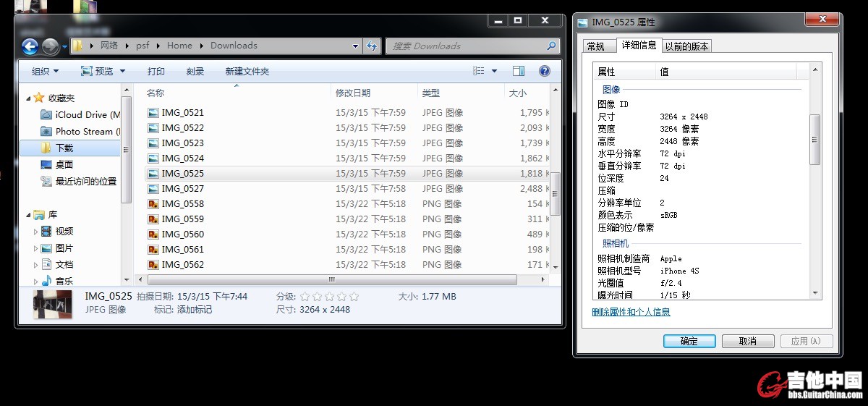Select iCloud Drive in favorites sidebar
This screenshot has width=868, height=406.
click(x=81, y=114)
